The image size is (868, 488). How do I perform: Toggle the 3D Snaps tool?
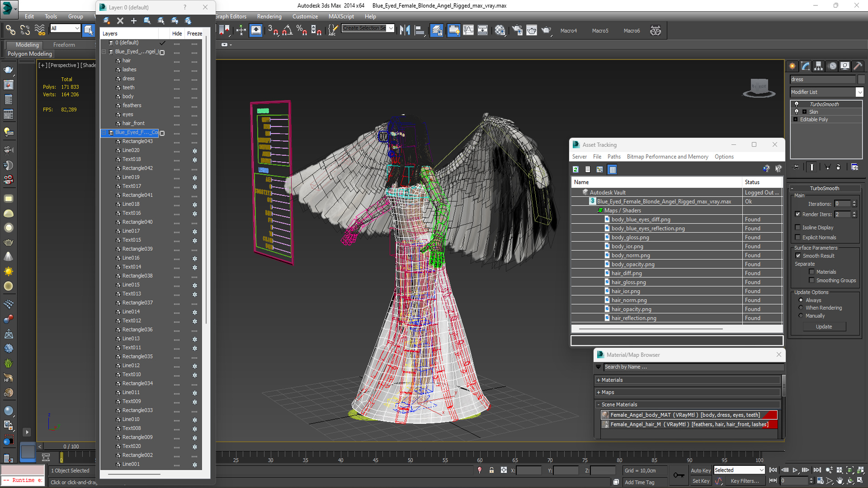pos(273,30)
